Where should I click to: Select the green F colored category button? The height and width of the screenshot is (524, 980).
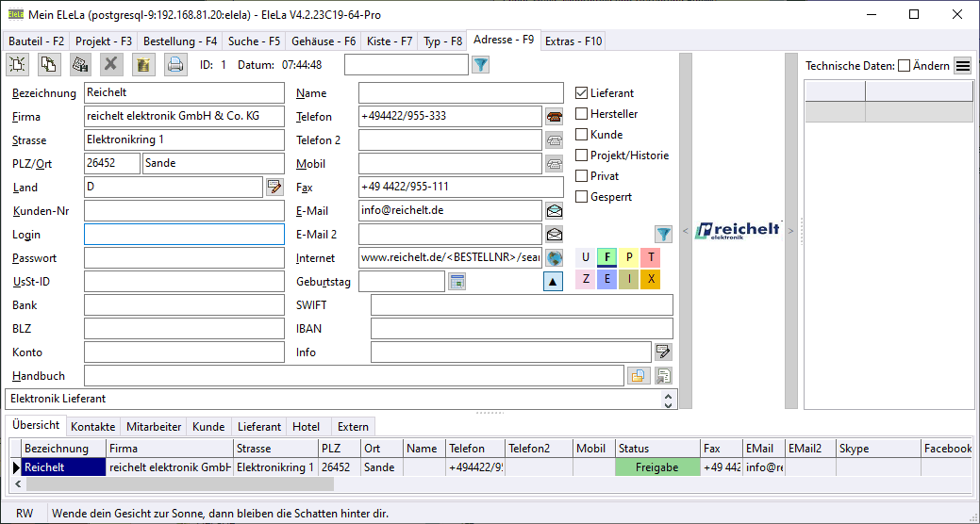pos(606,257)
